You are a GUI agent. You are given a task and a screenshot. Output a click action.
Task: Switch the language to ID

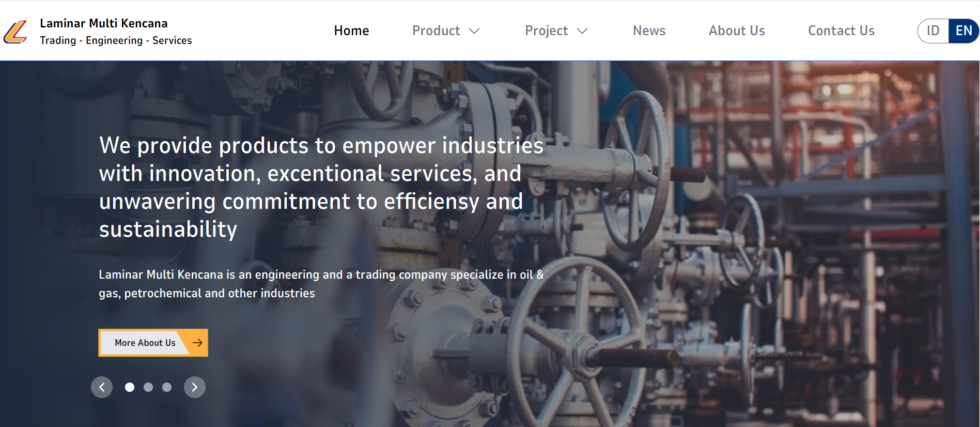933,31
